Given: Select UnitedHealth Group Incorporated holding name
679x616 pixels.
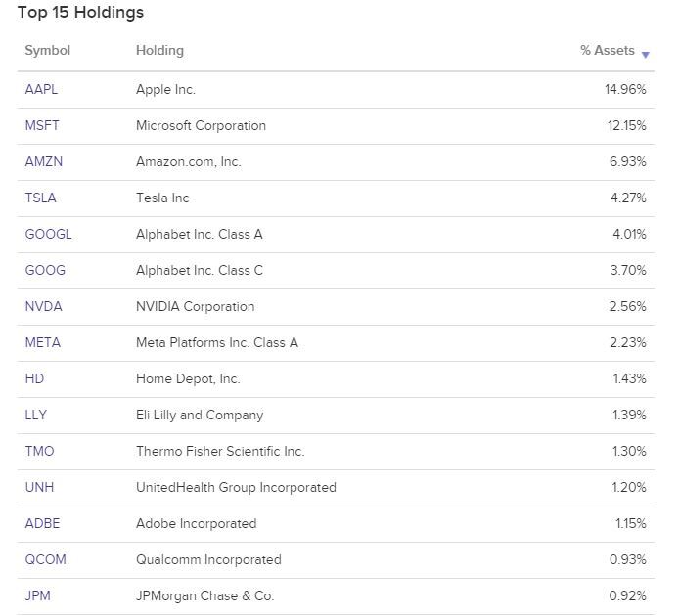Looking at the screenshot, I should click(236, 487).
